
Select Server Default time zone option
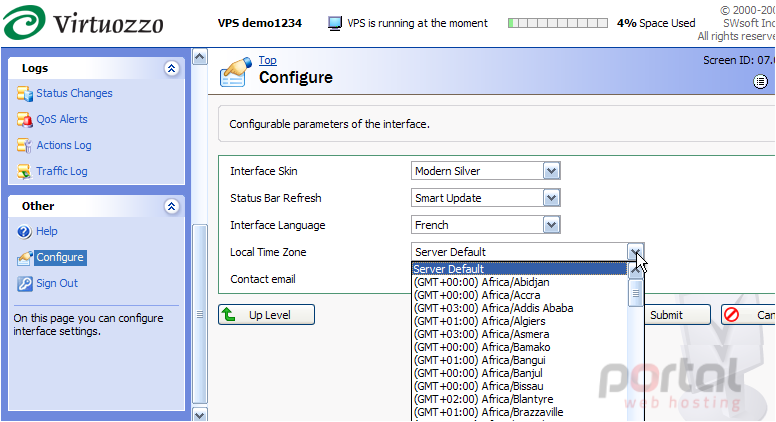pos(520,269)
